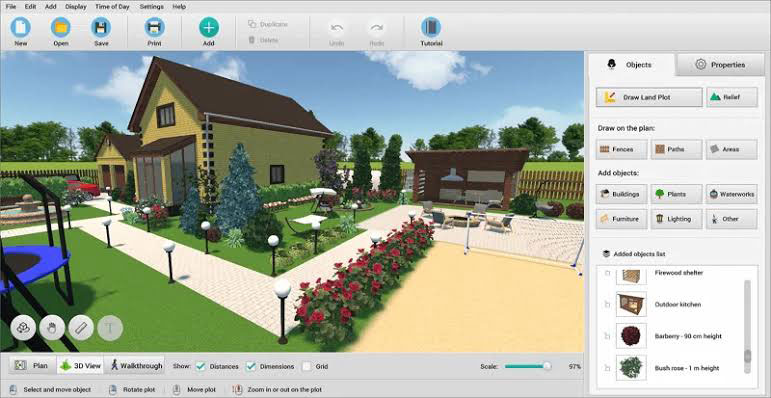Select the ruler measure tool in the viewport
The width and height of the screenshot is (771, 398).
click(81, 328)
